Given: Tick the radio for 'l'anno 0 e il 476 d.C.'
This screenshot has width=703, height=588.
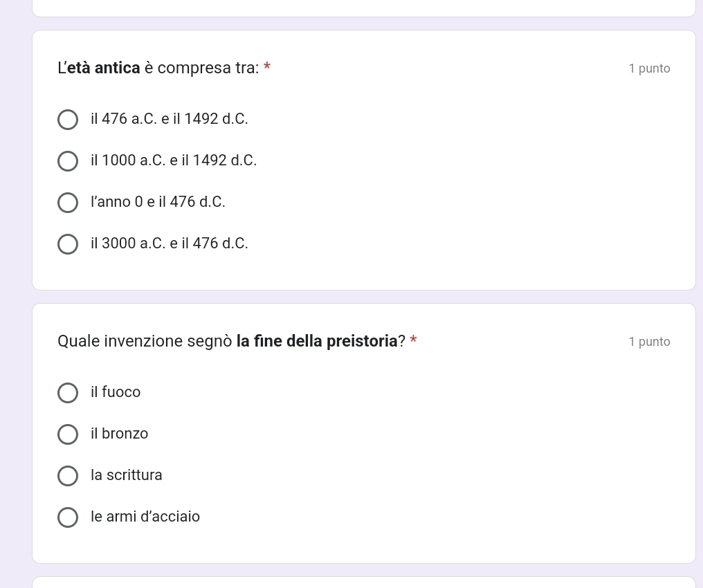Looking at the screenshot, I should coord(68,203).
